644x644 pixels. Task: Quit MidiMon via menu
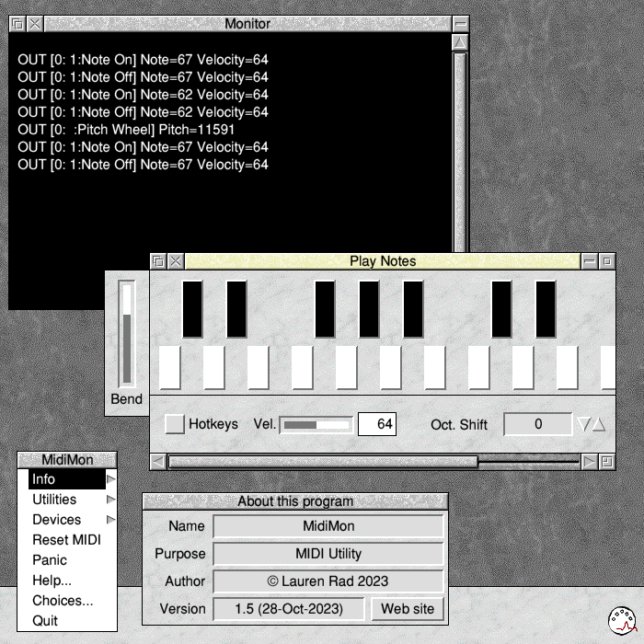67,621
